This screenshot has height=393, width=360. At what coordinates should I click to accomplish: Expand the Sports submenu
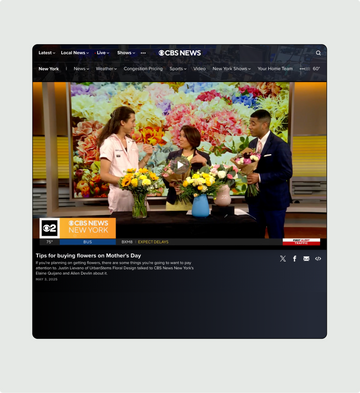tap(178, 69)
